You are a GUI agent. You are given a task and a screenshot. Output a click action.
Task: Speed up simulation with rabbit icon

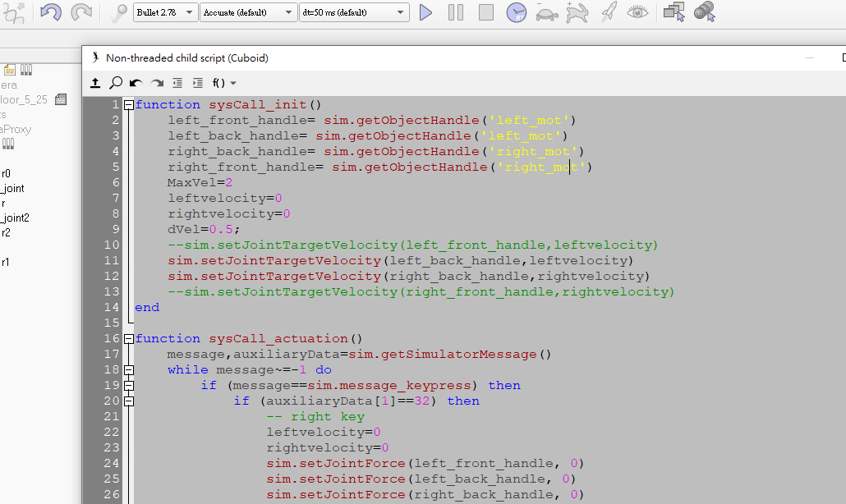pyautogui.click(x=577, y=12)
